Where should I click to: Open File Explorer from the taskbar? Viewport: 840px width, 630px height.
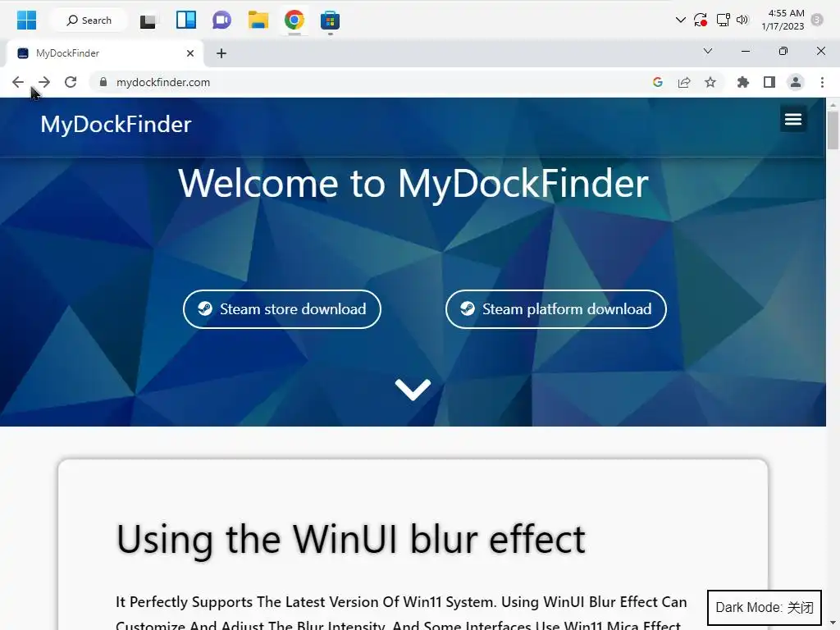coord(258,21)
